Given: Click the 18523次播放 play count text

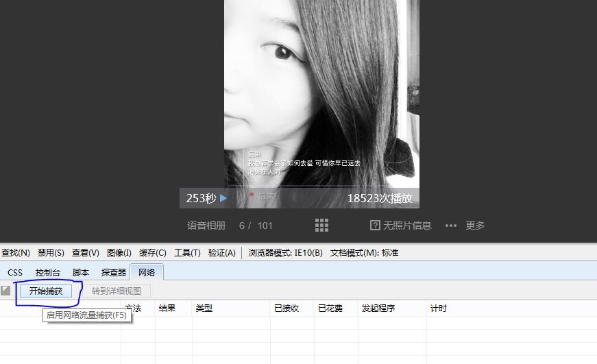Looking at the screenshot, I should click(380, 198).
